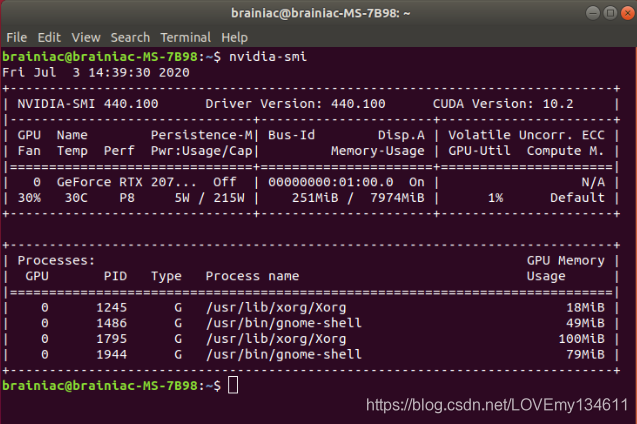Click the memory usage '18MiB'
637x424 pixels.
point(585,307)
